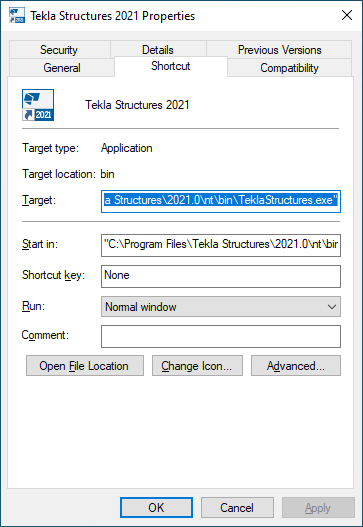Focus the Start in text field

point(221,245)
